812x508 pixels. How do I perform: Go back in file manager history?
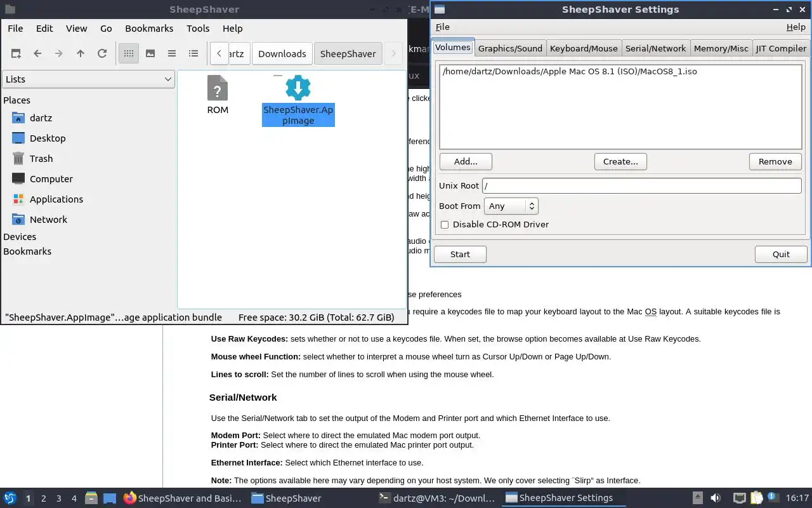(x=37, y=53)
